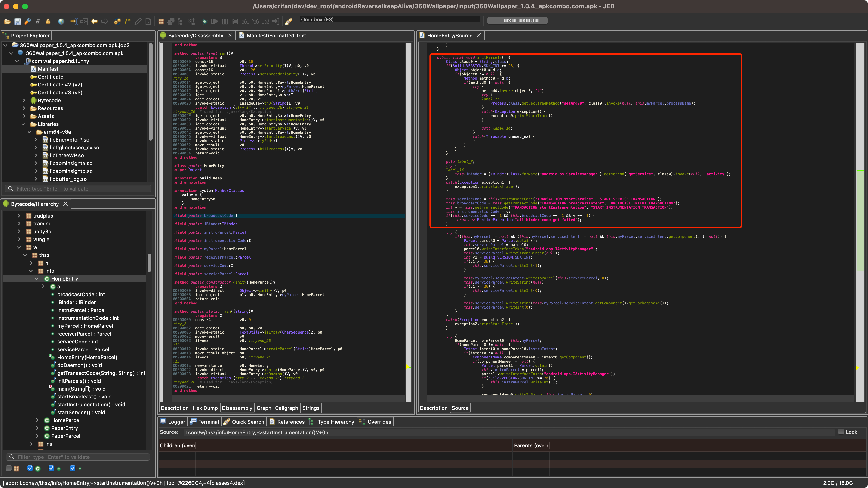Click the comment slash-star toolbar icon

pyautogui.click(x=127, y=21)
